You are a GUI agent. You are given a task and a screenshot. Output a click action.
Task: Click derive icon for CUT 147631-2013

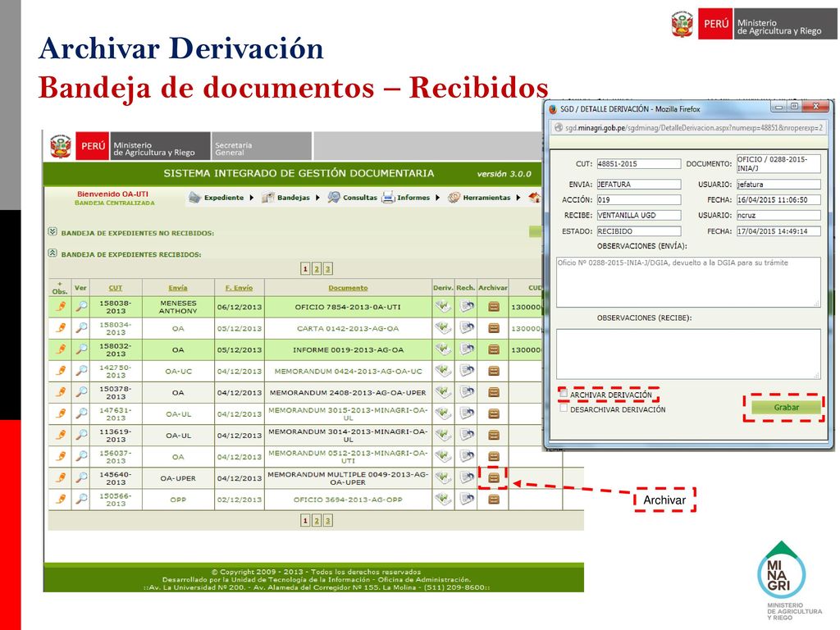tap(443, 413)
